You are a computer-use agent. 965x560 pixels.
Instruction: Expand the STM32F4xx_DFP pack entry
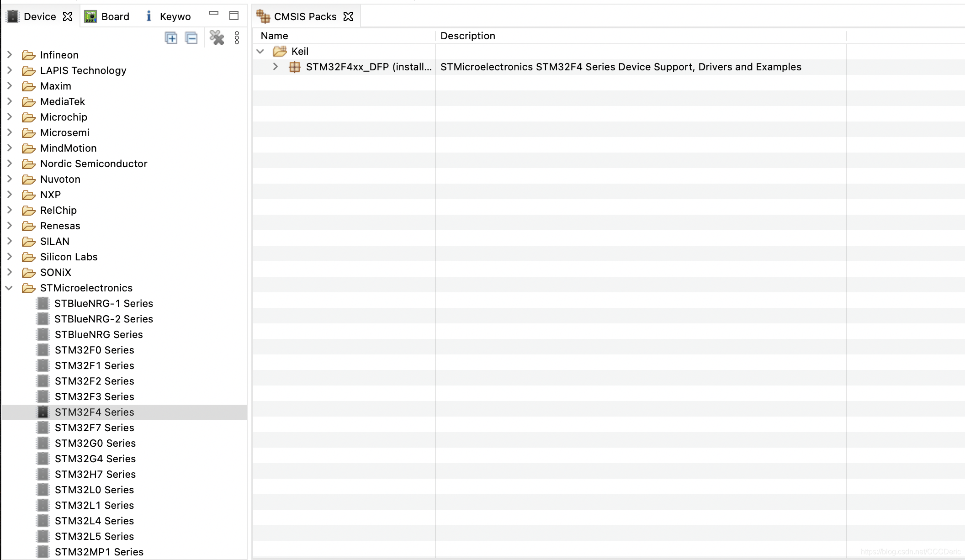tap(275, 67)
